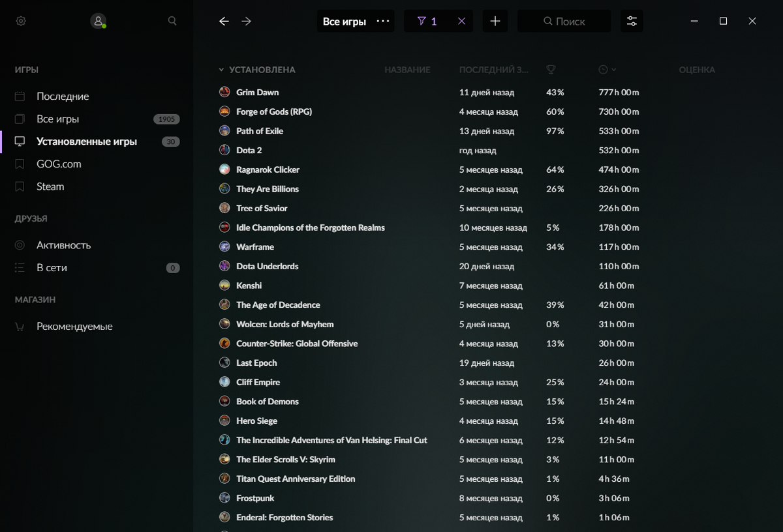Open The Elder Scrolls V: Skyrim entry
The width and height of the screenshot is (783, 532).
[286, 460]
